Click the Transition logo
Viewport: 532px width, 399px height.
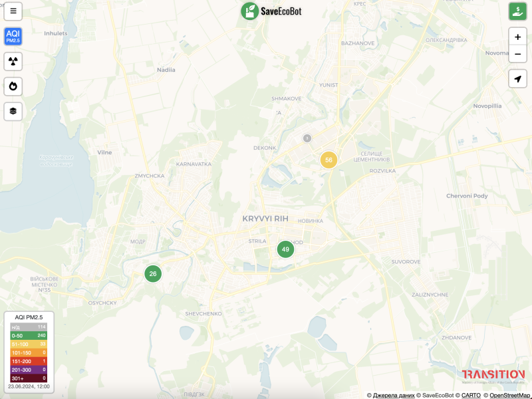(493, 376)
